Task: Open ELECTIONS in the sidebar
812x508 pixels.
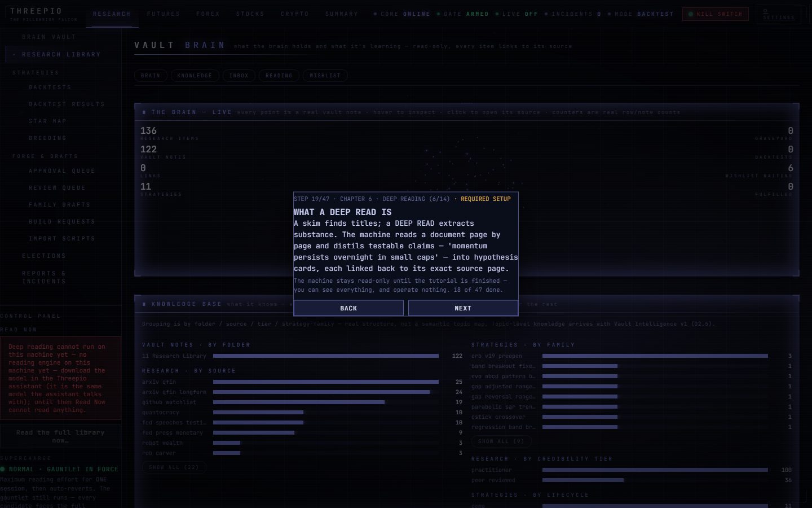Action: (x=44, y=256)
